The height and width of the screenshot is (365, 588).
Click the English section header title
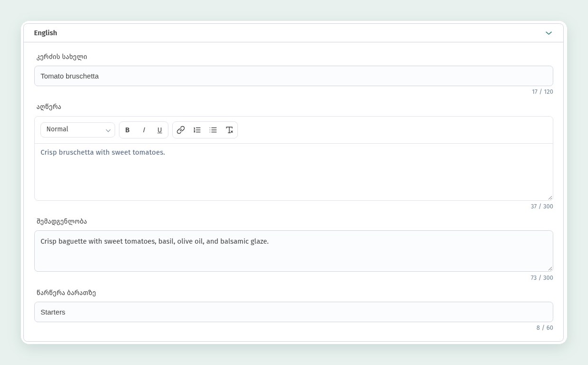pyautogui.click(x=46, y=33)
